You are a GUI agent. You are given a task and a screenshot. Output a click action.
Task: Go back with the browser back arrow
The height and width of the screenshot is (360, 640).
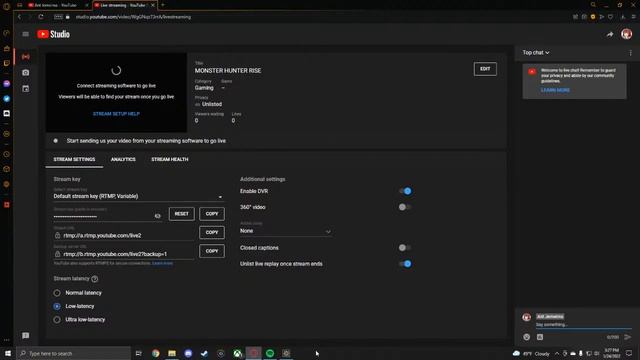(x=19, y=17)
